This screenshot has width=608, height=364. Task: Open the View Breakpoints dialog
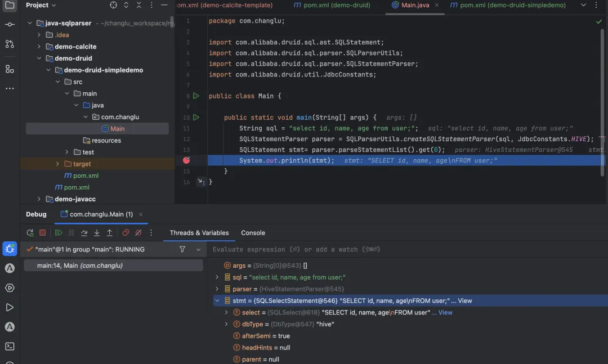pos(126,232)
